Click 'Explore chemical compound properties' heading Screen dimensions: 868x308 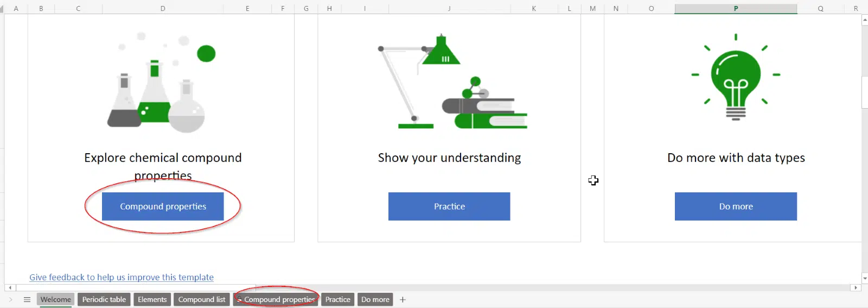pos(163,166)
